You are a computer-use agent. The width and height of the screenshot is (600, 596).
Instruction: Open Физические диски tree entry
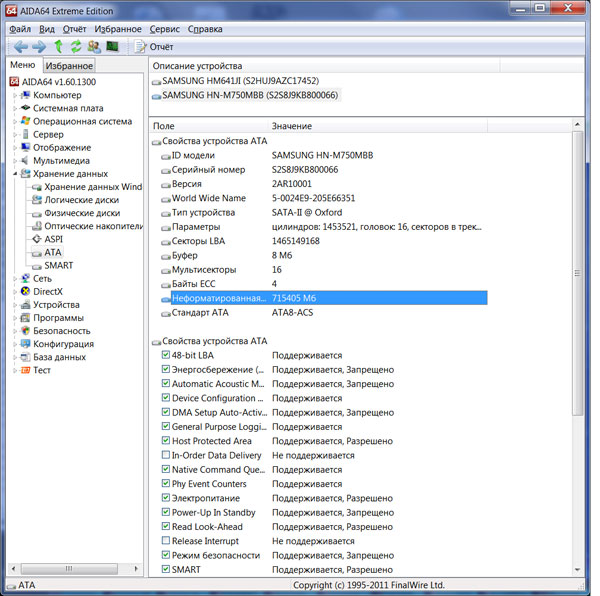[x=82, y=213]
